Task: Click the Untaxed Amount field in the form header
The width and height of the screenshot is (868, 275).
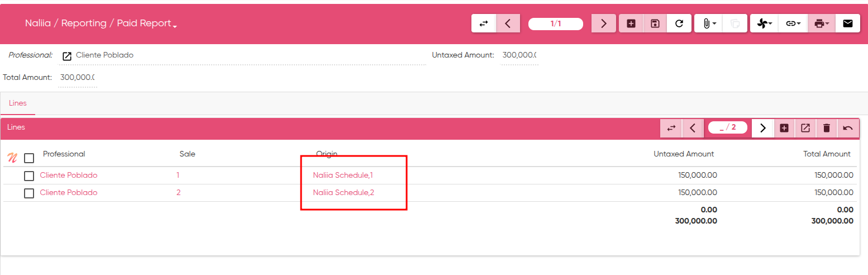Action: pos(519,55)
